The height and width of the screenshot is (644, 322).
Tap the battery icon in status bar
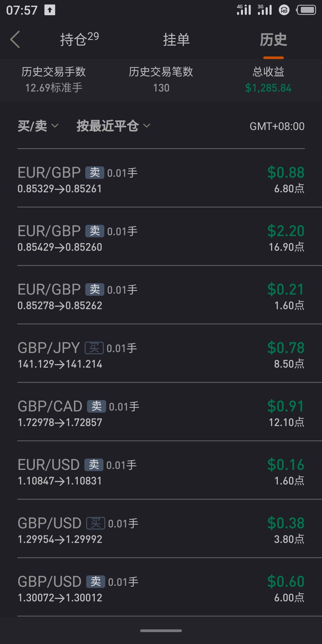[306, 10]
